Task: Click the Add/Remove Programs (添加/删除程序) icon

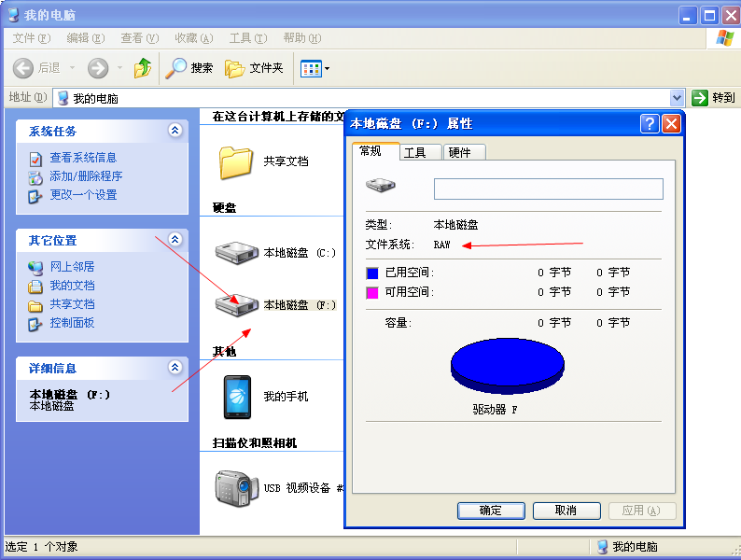Action: [35, 177]
